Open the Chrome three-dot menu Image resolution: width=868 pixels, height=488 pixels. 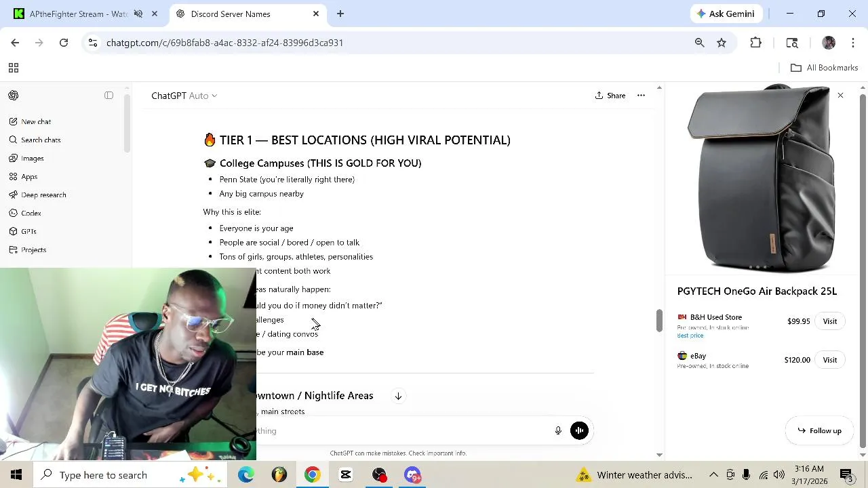pyautogui.click(x=853, y=43)
